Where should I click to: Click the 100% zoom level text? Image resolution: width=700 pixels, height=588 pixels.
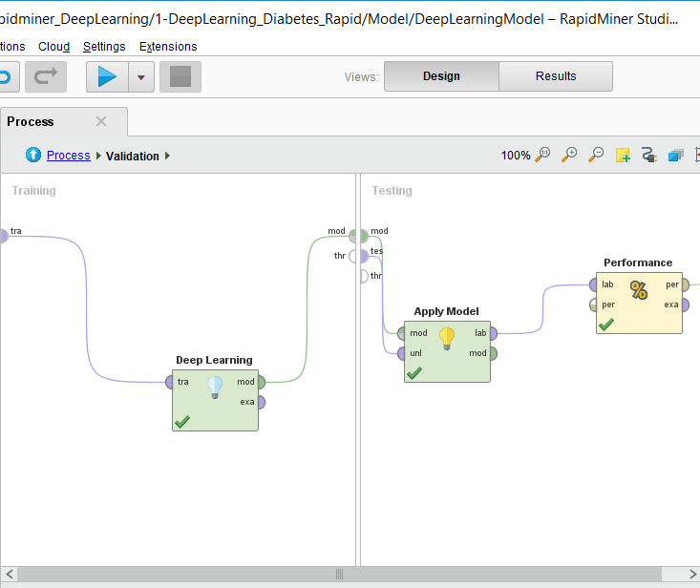click(516, 156)
